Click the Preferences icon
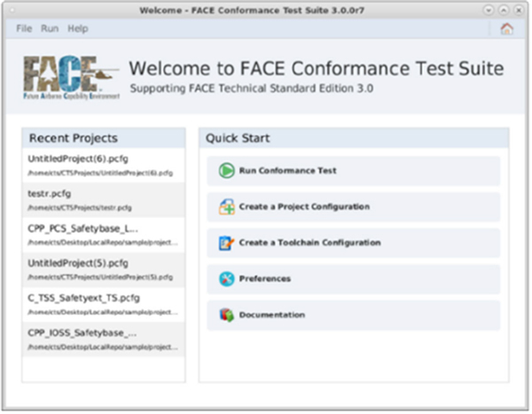This screenshot has height=414, width=532. coord(226,278)
